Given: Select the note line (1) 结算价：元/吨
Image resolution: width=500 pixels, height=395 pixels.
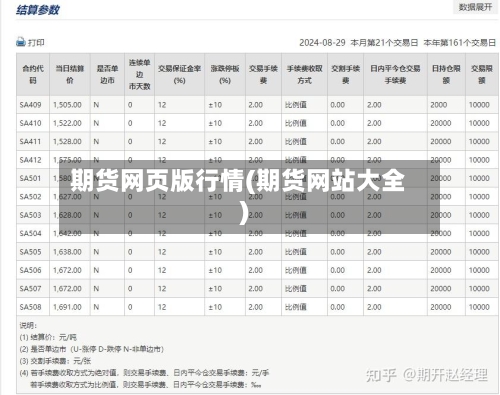Looking at the screenshot, I should point(48,337).
